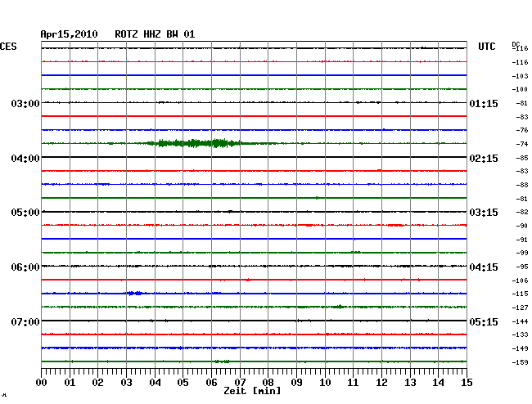Select the DC offset value -85
532x404 pixels.
pos(522,158)
